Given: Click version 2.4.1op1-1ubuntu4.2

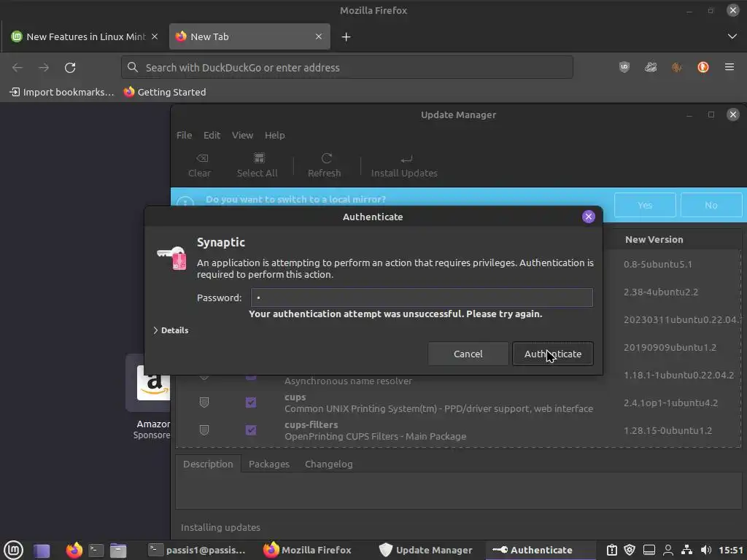Looking at the screenshot, I should click(671, 402).
